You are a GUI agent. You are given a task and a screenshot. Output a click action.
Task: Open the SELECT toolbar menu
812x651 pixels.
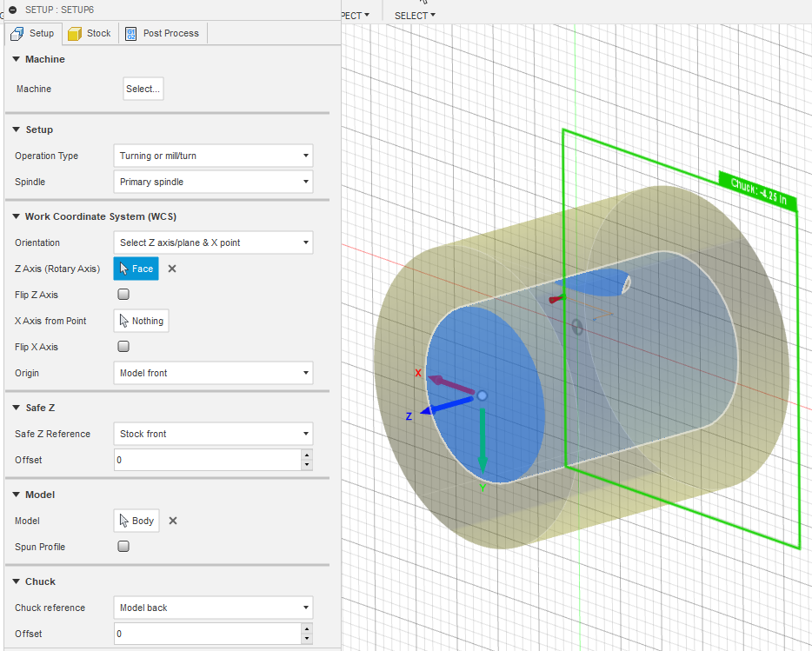(x=415, y=16)
